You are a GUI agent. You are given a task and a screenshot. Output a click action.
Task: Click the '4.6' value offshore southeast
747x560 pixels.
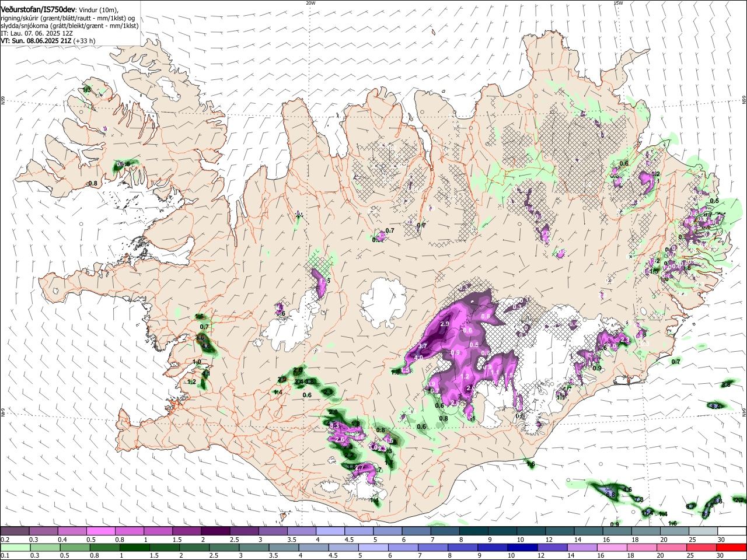pos(628,489)
